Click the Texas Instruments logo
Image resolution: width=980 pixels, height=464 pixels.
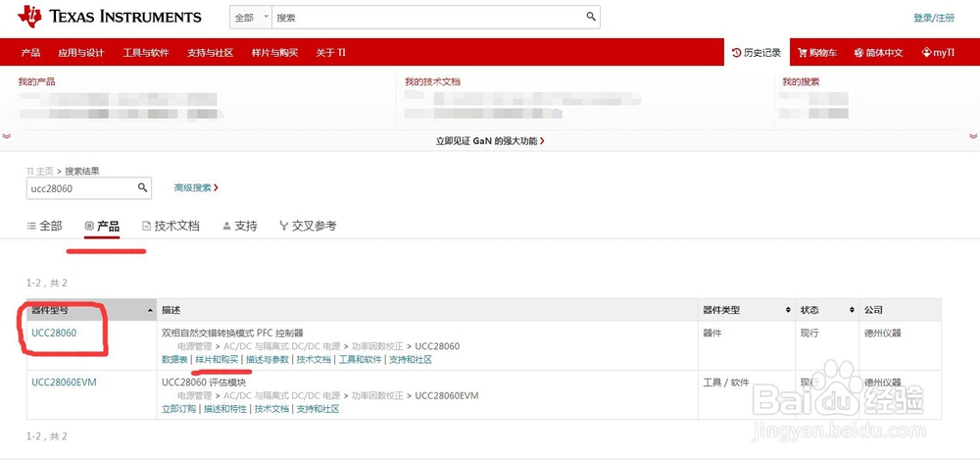[110, 17]
